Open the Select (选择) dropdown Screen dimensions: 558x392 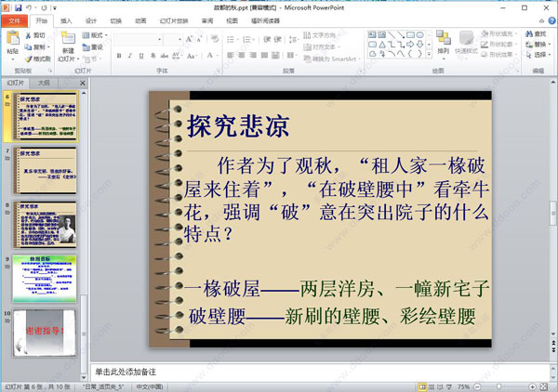[538, 55]
